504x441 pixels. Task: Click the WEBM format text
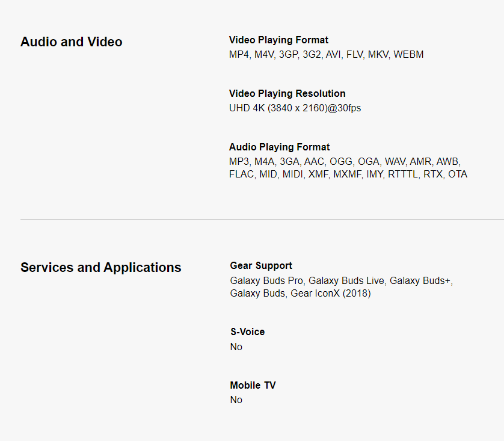pyautogui.click(x=408, y=55)
